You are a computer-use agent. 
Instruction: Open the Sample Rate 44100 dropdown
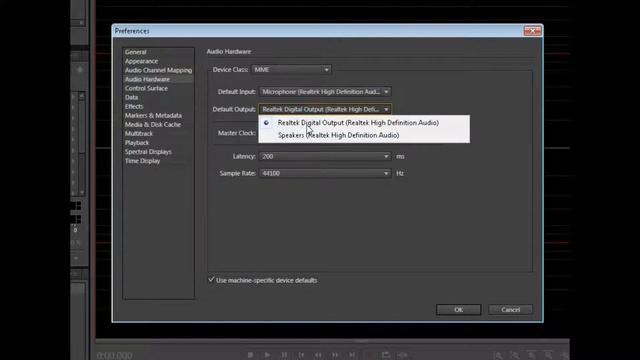coord(325,173)
